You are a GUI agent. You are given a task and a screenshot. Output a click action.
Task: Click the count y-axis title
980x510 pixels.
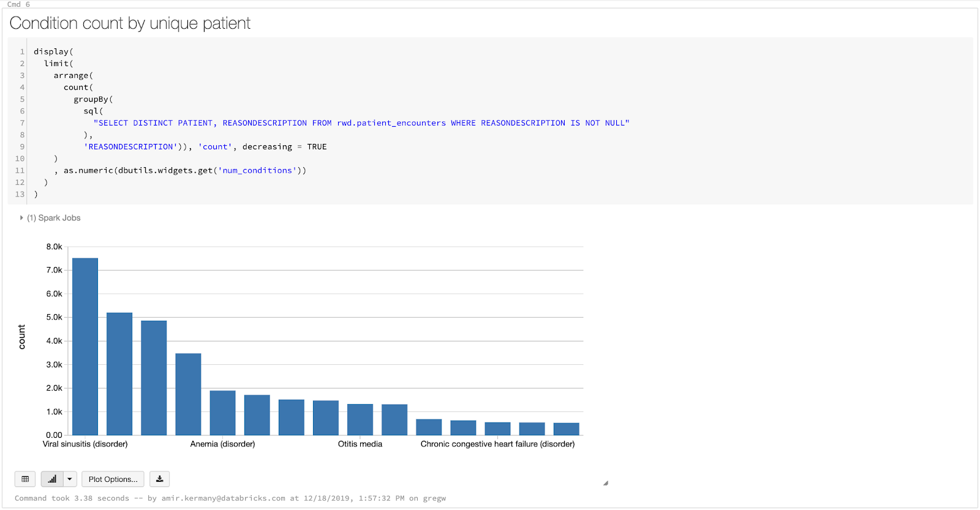tap(22, 337)
